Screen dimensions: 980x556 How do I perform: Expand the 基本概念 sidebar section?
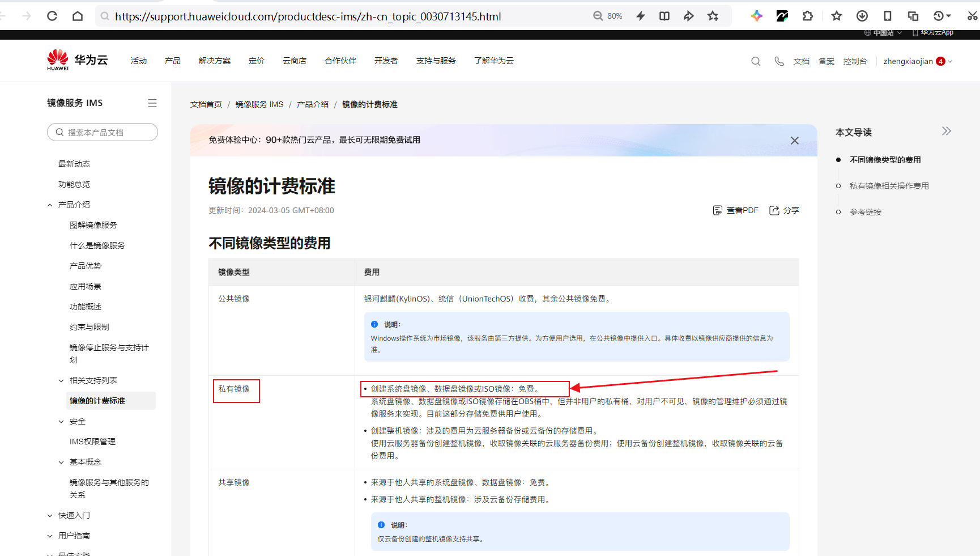[x=61, y=462]
